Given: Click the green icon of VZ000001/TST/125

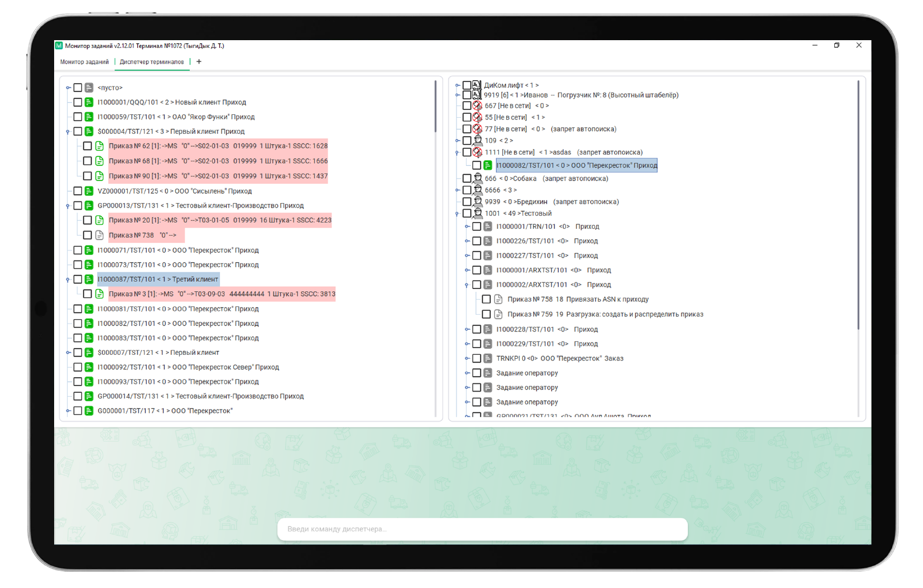Looking at the screenshot, I should pyautogui.click(x=89, y=191).
